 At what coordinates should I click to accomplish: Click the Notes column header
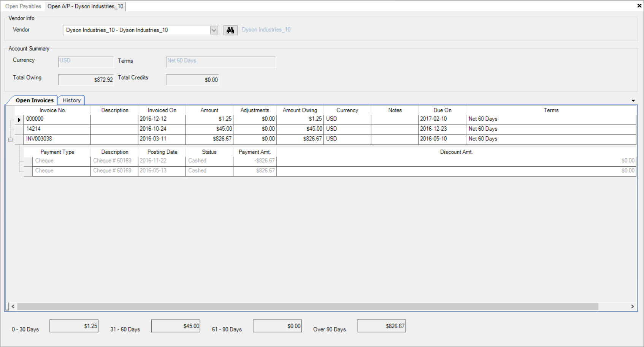click(x=395, y=110)
